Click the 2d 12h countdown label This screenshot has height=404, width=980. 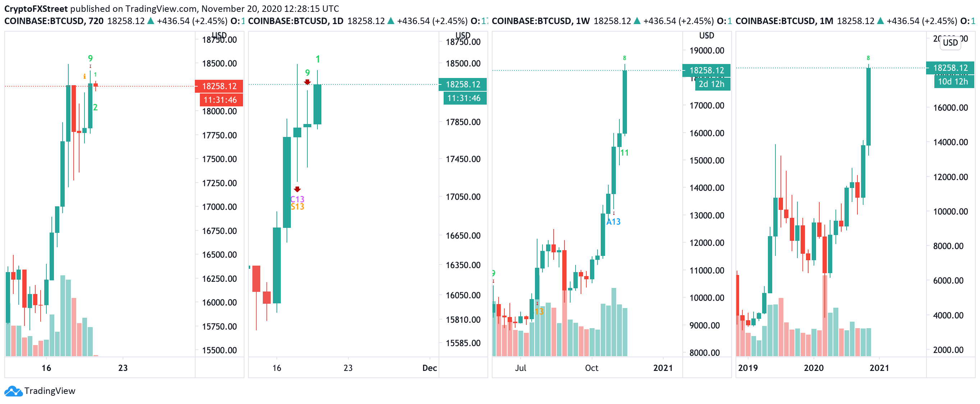click(x=711, y=84)
